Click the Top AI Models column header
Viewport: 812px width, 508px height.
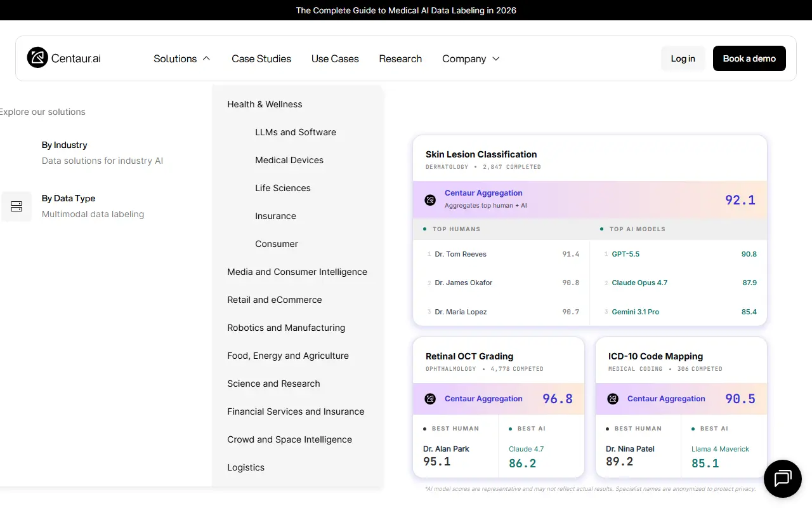(638, 229)
